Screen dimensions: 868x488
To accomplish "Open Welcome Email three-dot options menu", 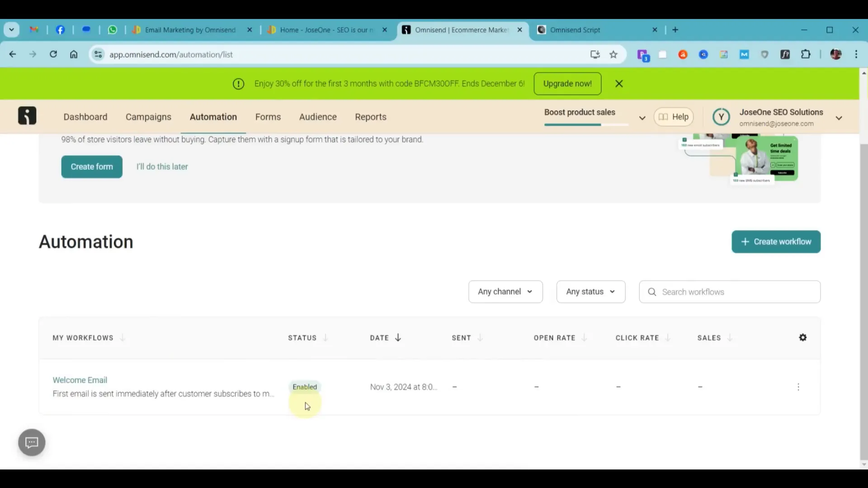I will [798, 387].
